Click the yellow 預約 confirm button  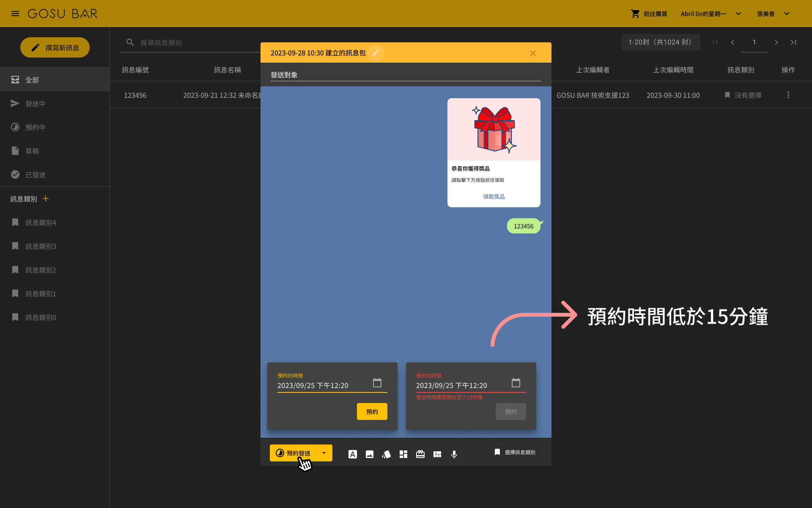(372, 411)
